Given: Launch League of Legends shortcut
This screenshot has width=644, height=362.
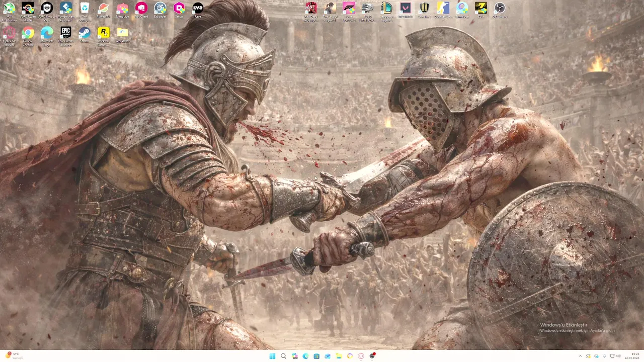Looking at the screenshot, I should [x=386, y=12].
